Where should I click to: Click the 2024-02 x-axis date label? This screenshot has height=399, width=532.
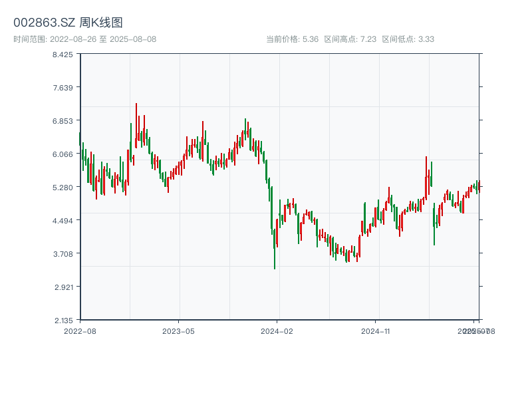point(277,331)
